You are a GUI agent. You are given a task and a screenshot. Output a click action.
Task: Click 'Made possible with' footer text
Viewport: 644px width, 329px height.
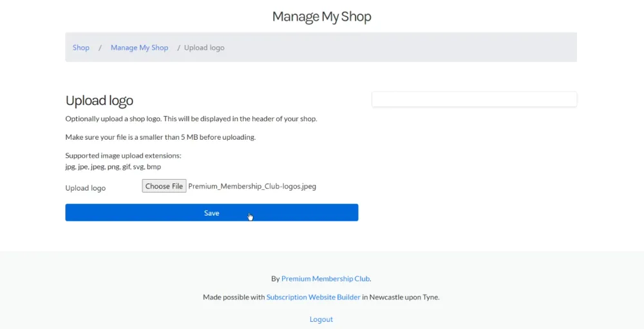(x=234, y=297)
